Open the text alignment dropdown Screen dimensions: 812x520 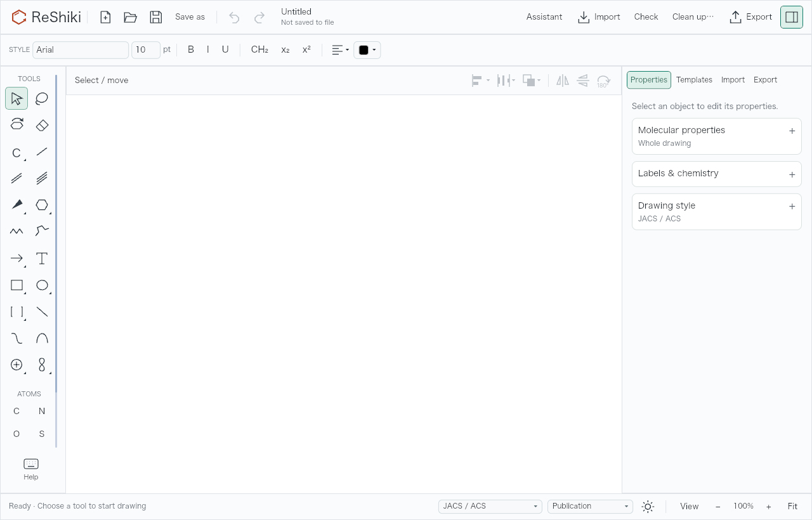tap(341, 50)
